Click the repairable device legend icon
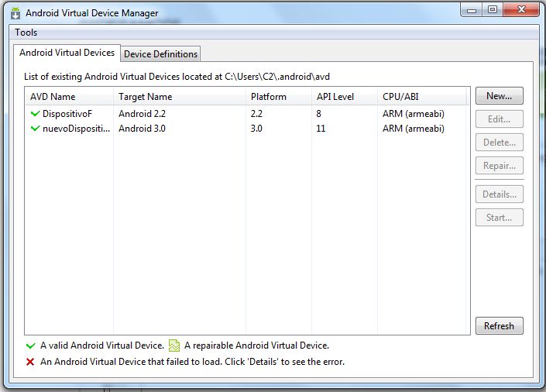This screenshot has width=546, height=392. pos(174,346)
